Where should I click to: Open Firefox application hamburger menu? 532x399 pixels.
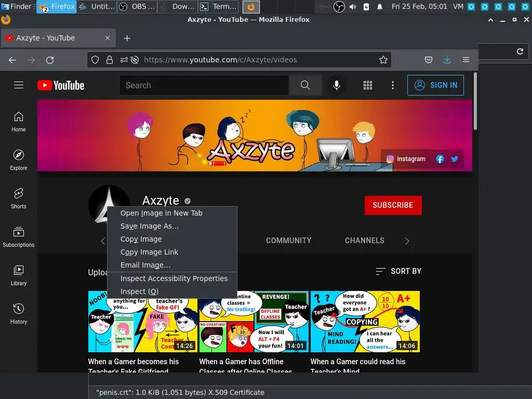click(466, 60)
